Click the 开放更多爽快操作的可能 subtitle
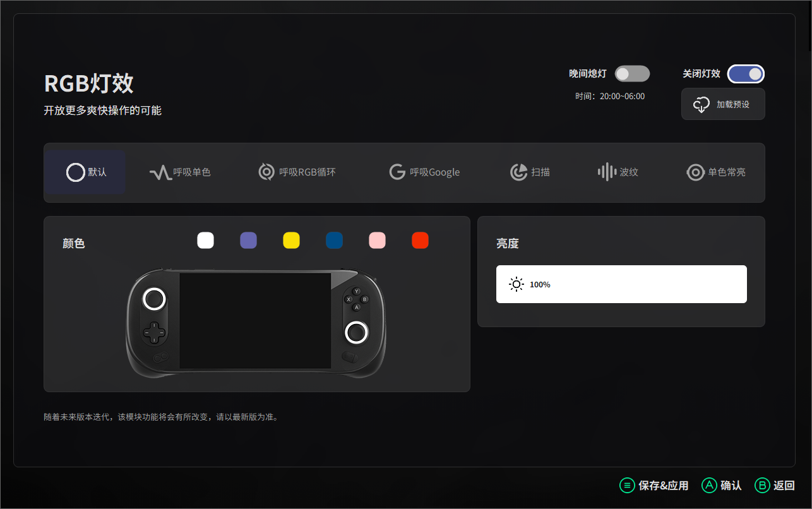The width and height of the screenshot is (812, 509). [102, 111]
